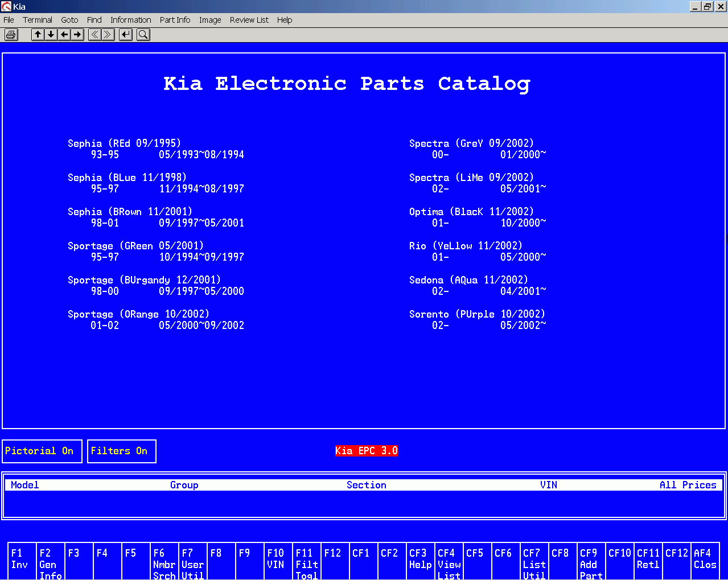The height and width of the screenshot is (580, 728).
Task: Open the Help menu
Action: (x=285, y=20)
